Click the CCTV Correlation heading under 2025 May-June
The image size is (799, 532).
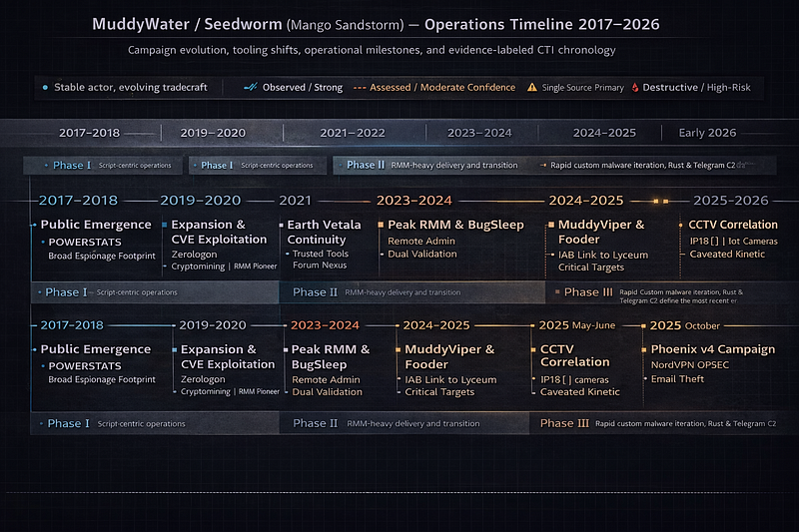[574, 355]
